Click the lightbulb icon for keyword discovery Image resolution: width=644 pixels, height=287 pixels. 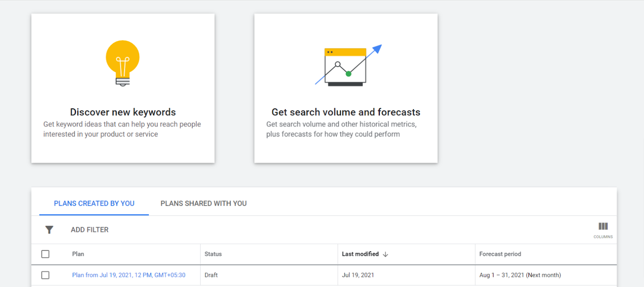(x=123, y=63)
